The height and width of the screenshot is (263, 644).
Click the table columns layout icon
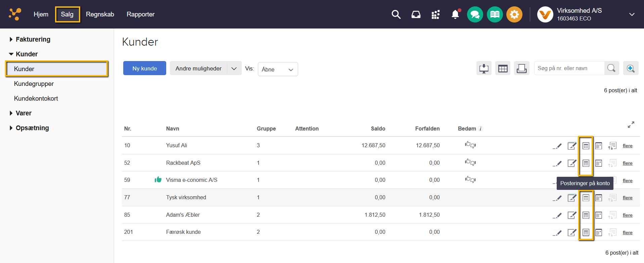point(503,68)
